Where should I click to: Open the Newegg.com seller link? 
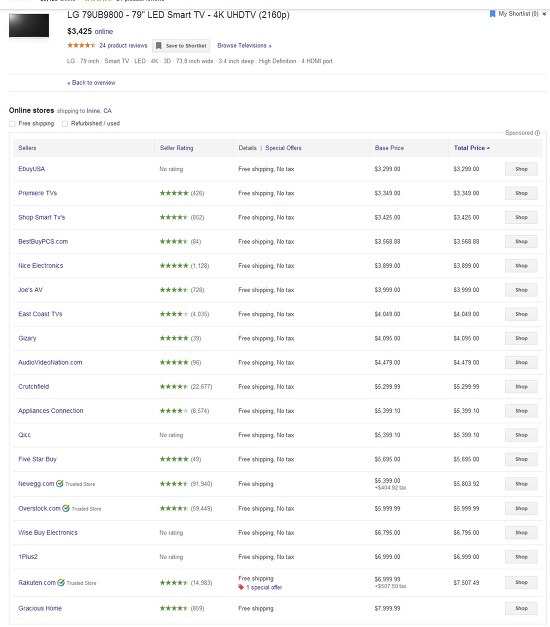click(x=36, y=484)
